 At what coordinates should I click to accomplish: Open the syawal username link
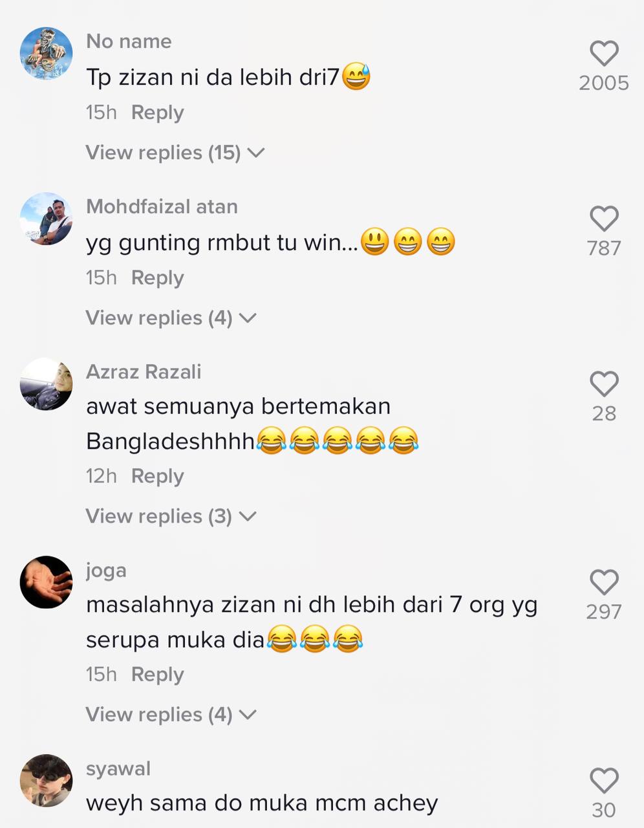(x=118, y=768)
